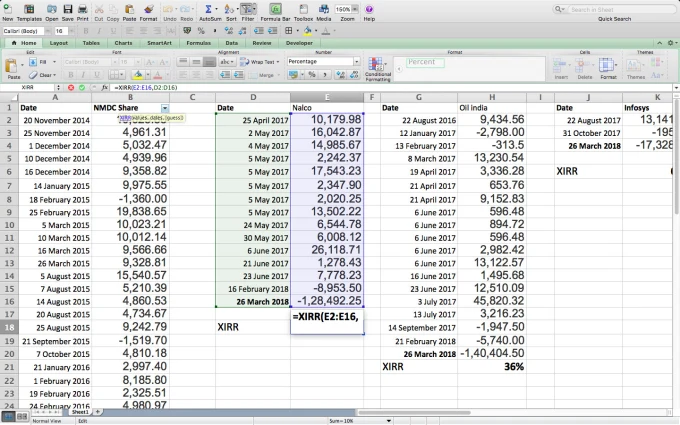680x425 pixels.
Task: Click Conditional Formatting icon in ribbon
Action: click(x=376, y=64)
